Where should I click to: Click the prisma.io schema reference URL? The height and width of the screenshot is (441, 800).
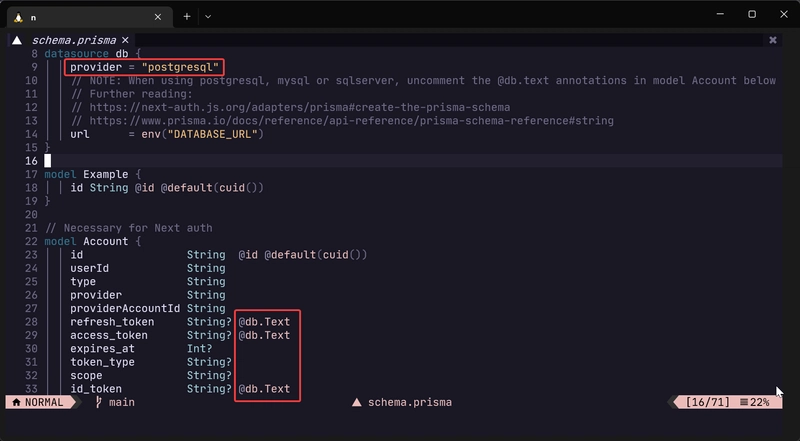(352, 120)
